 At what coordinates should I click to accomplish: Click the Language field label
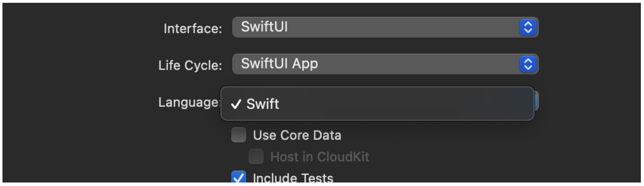tap(189, 102)
